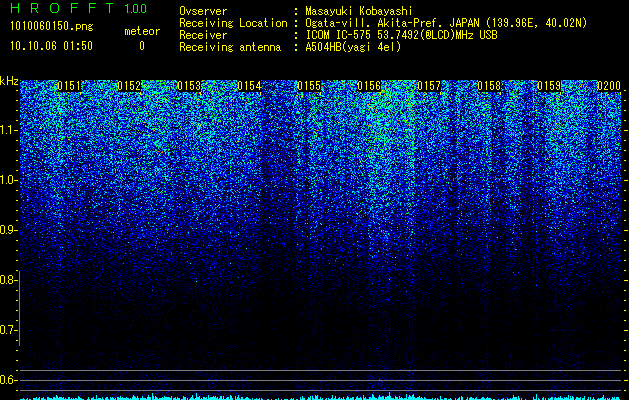Click the 0.8 frequency axis label

[8, 280]
